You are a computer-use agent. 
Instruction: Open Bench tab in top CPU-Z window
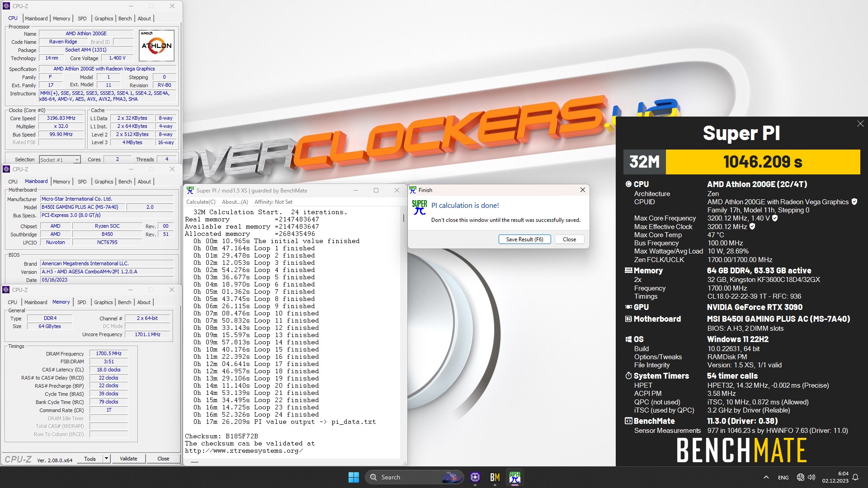tap(125, 19)
